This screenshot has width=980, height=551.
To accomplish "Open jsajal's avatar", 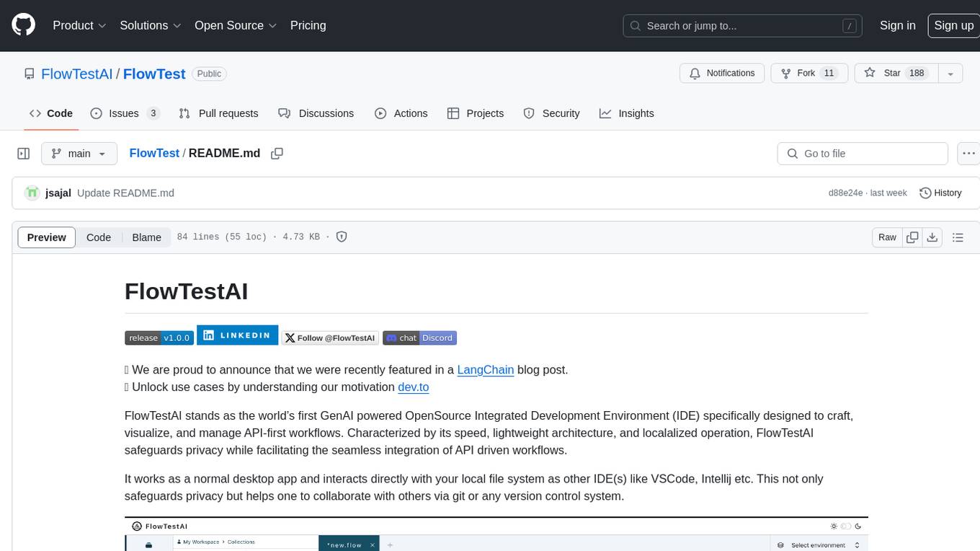I will (32, 193).
